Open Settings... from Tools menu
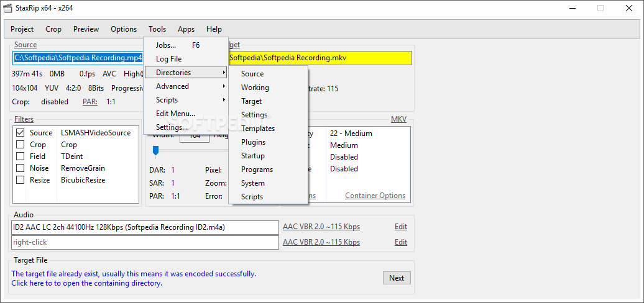 (x=186, y=127)
